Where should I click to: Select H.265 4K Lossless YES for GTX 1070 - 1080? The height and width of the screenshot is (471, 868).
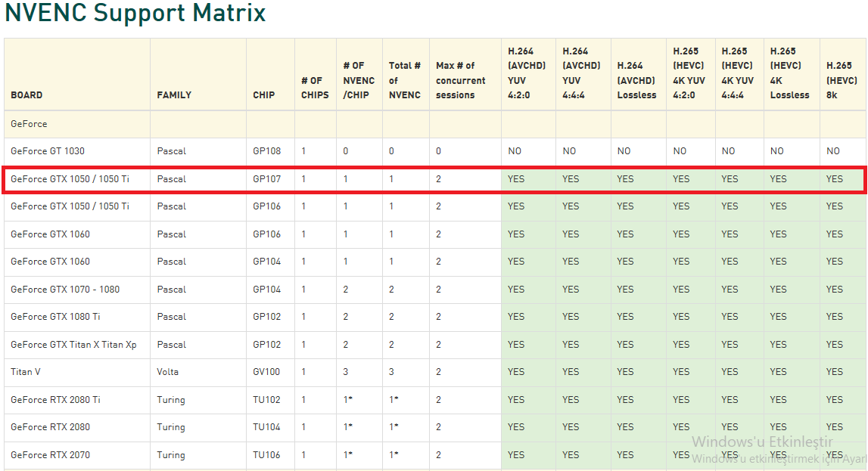click(778, 289)
